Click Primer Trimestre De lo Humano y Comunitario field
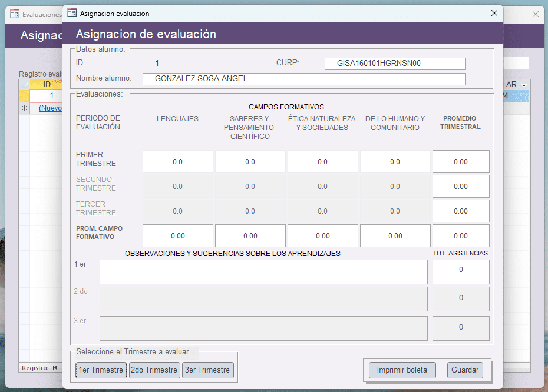Screen dimensions: 548x392 coord(395,162)
